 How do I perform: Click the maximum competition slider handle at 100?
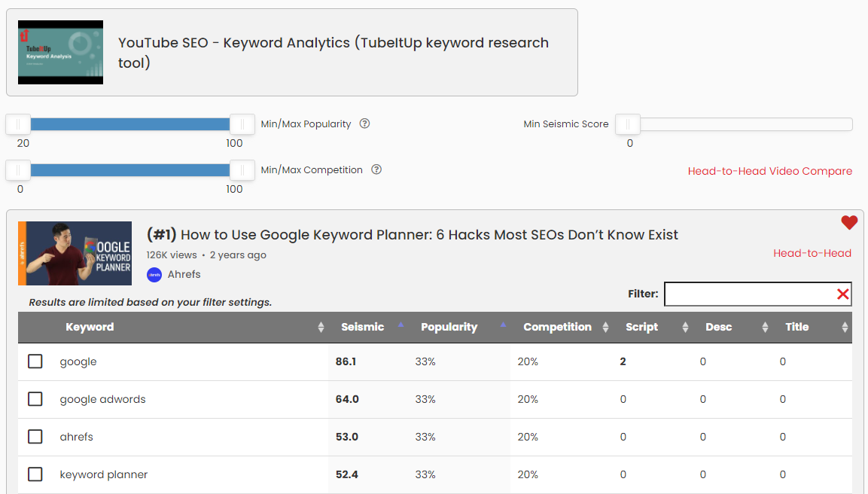click(x=242, y=170)
